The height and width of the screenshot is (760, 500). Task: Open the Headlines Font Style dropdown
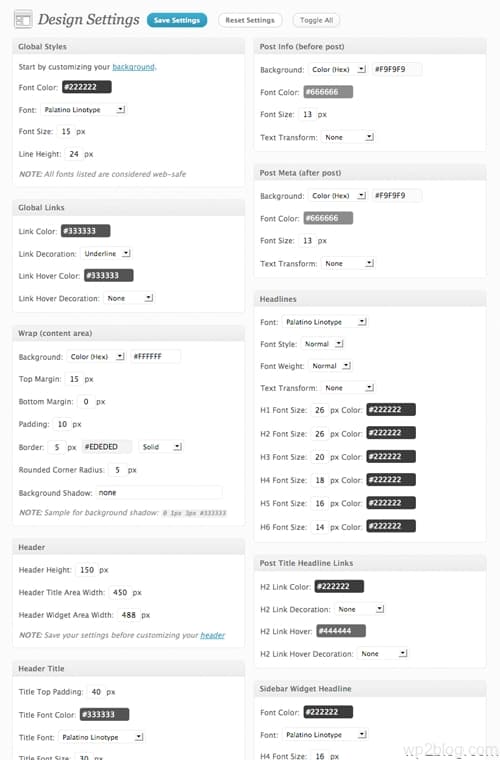point(322,344)
